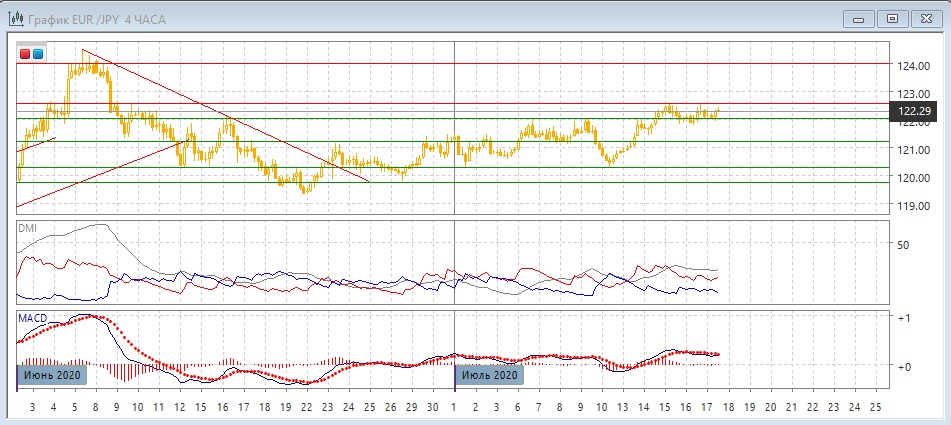Click the DMI indicator label

pos(28,229)
